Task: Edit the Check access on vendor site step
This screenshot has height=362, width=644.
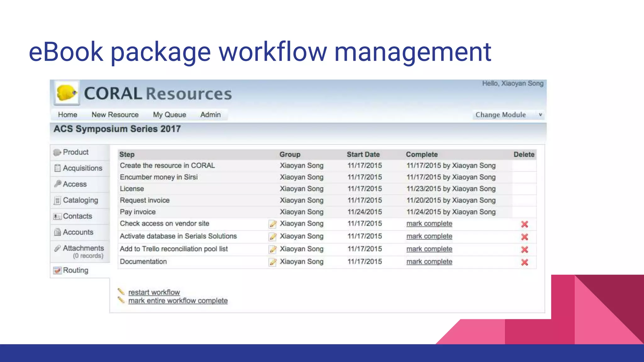Action: 273,224
